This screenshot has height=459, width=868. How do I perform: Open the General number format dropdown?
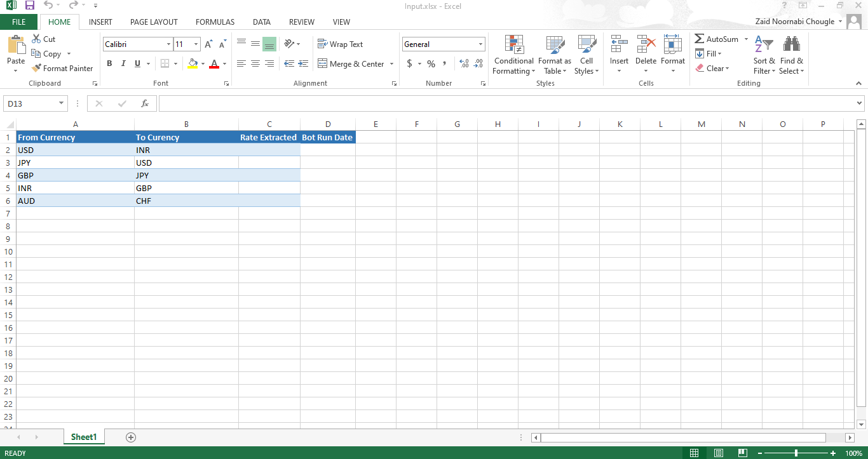[480, 44]
